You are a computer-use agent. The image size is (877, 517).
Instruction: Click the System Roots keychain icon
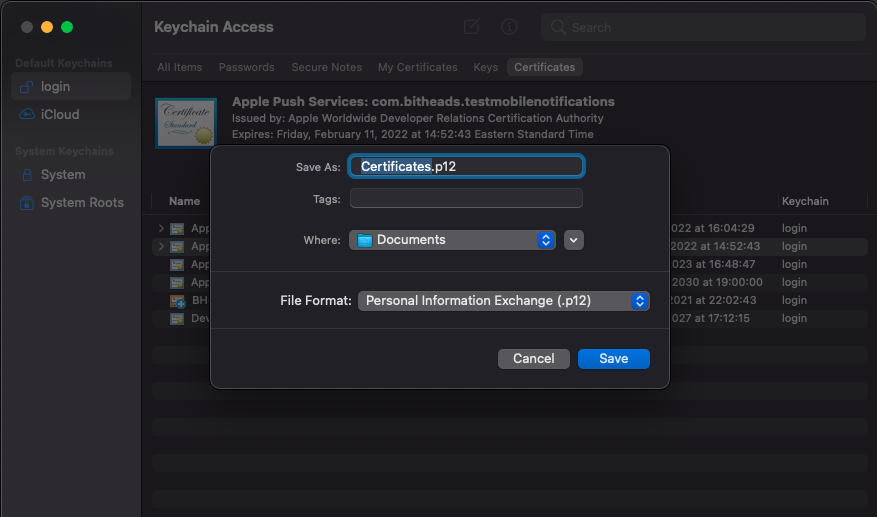(26, 203)
